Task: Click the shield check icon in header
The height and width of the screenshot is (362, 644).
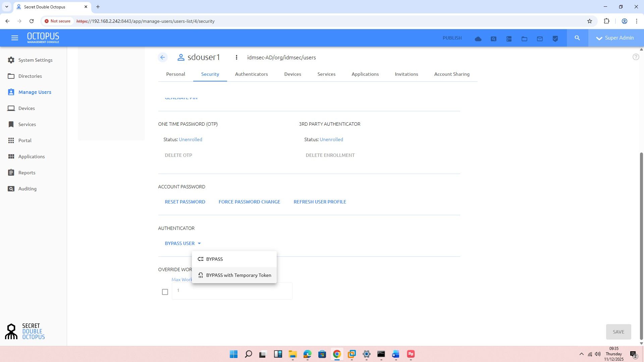Action: click(x=555, y=39)
